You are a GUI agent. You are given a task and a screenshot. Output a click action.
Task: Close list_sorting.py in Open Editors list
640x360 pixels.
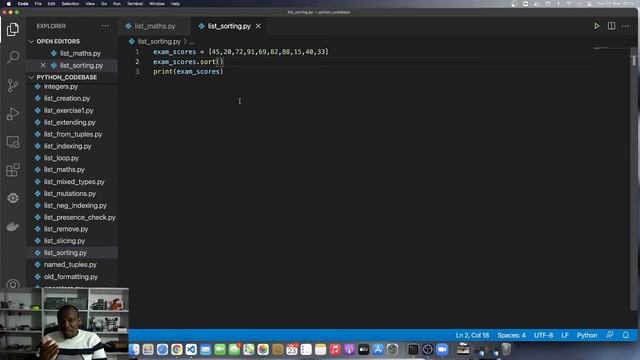pos(43,65)
